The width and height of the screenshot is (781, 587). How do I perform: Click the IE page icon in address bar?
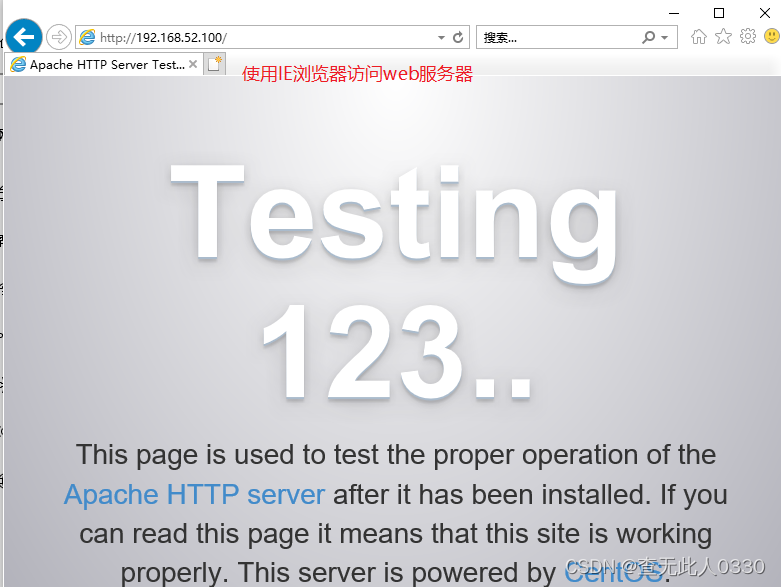pyautogui.click(x=87, y=37)
